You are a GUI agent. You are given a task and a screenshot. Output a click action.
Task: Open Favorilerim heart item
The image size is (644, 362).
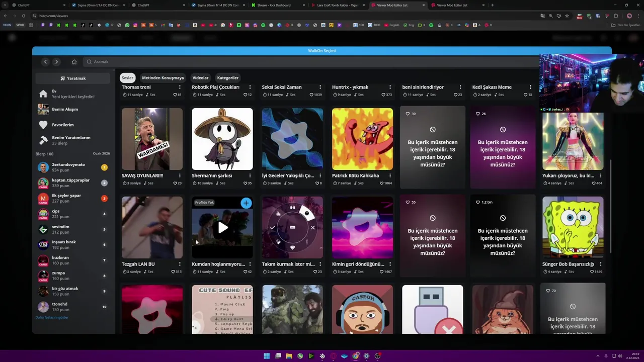pos(73,125)
